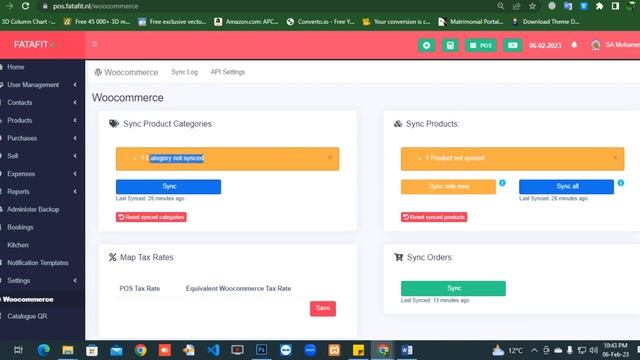
Task: Open the notifications bell
Action: (x=574, y=45)
